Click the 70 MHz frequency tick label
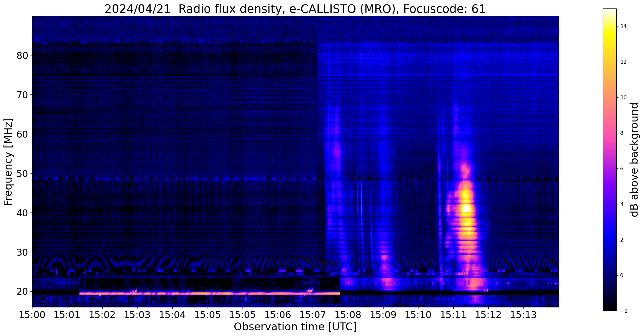Viewport: 644px width, 336px height. (22, 95)
